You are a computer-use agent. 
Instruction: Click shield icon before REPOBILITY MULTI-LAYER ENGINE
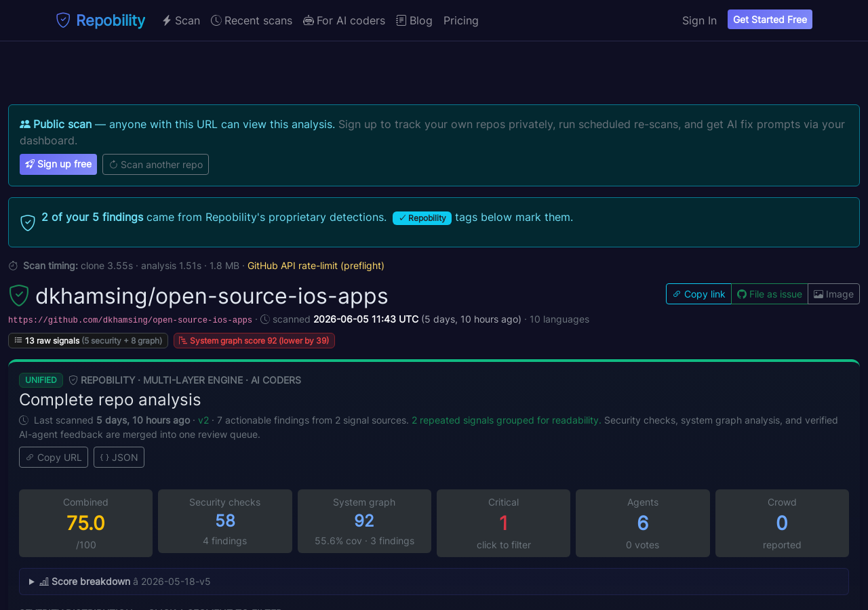(x=73, y=380)
